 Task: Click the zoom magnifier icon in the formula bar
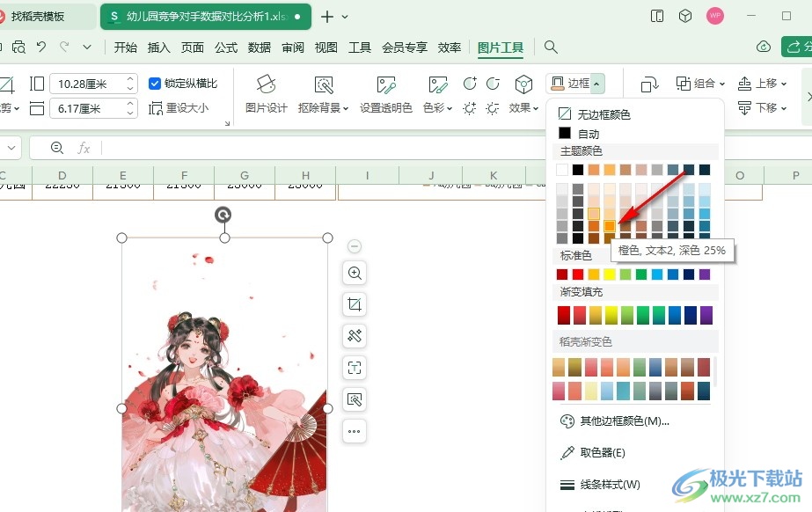(x=57, y=148)
